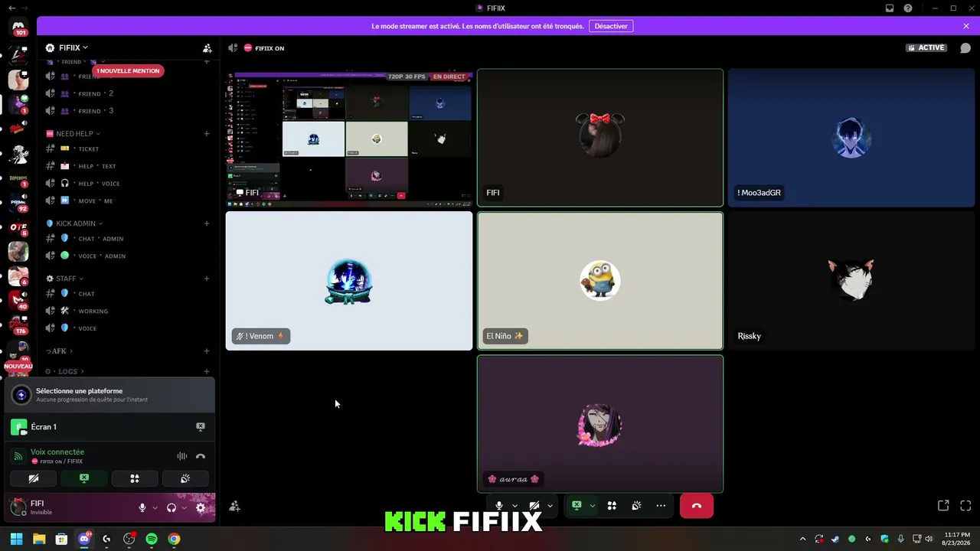The height and width of the screenshot is (551, 980).
Task: Open the Dopeboys server icon
Action: pyautogui.click(x=18, y=178)
